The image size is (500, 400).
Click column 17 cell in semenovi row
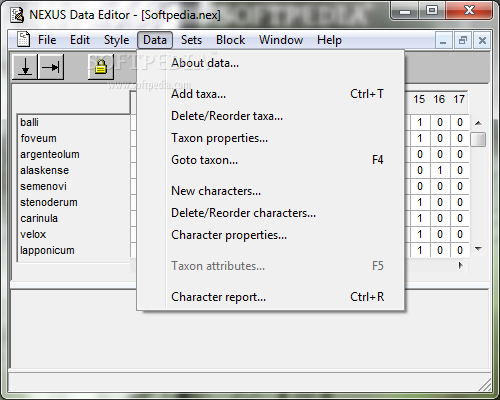460,186
